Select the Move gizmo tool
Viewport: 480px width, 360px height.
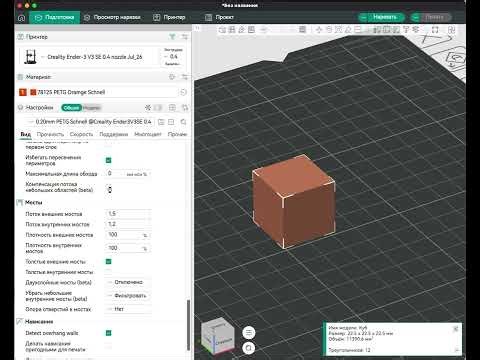(x=319, y=30)
